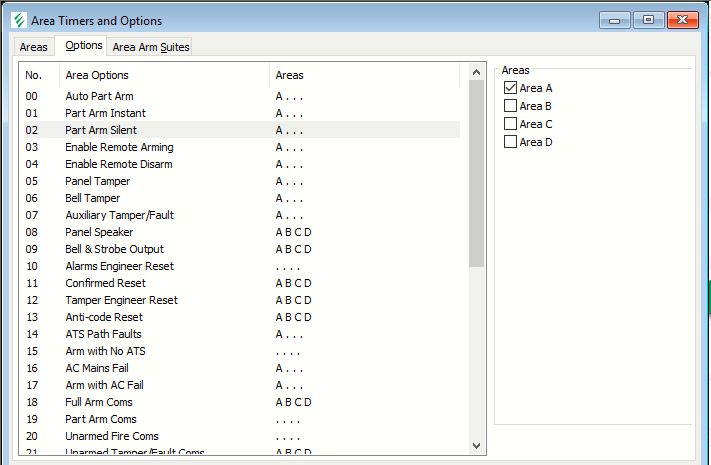Open the Area Arm Suites tab

pyautogui.click(x=150, y=47)
